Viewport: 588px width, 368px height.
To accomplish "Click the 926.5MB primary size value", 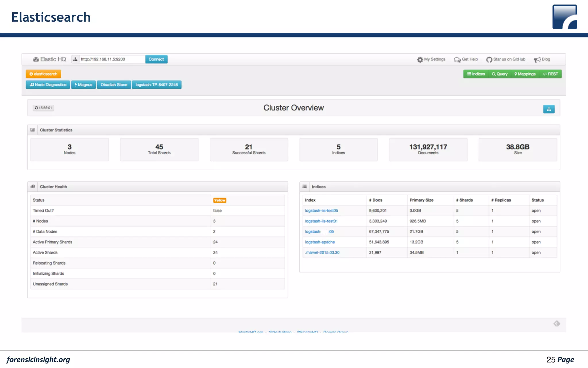I will [x=418, y=221].
